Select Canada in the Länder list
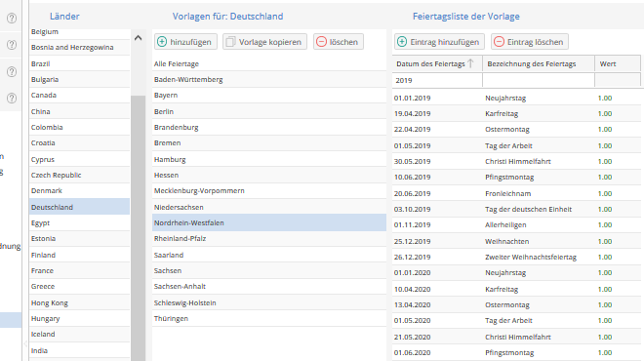Screen dimensions: 644x361 tap(80, 95)
